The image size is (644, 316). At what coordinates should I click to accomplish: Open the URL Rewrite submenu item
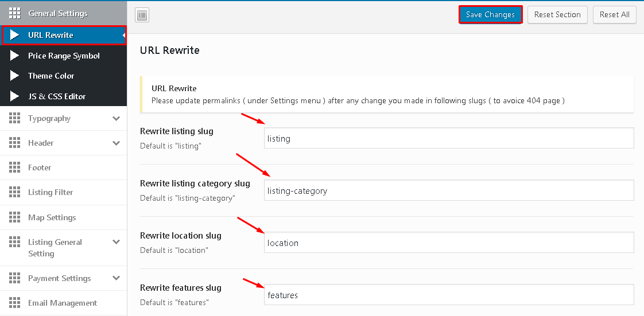51,35
